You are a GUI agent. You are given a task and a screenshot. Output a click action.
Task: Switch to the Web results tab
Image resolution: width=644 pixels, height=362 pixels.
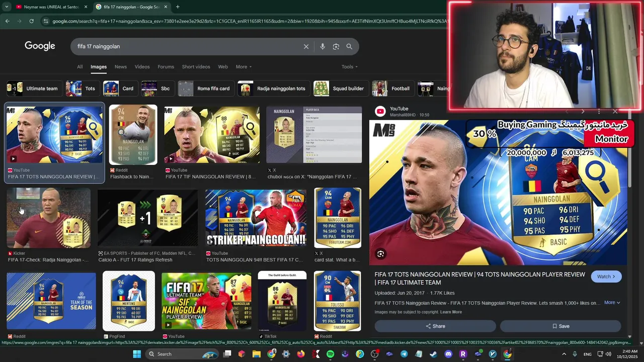pyautogui.click(x=223, y=67)
